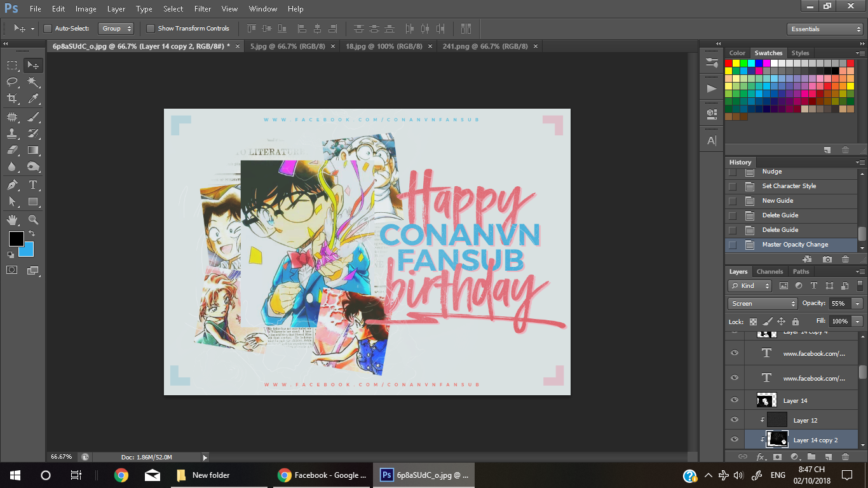This screenshot has width=868, height=488.
Task: Select the Blur tool
Action: click(12, 167)
